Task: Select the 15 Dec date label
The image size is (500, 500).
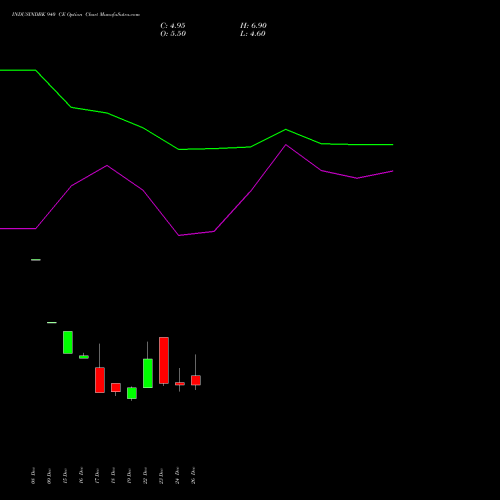Action: tap(65, 476)
